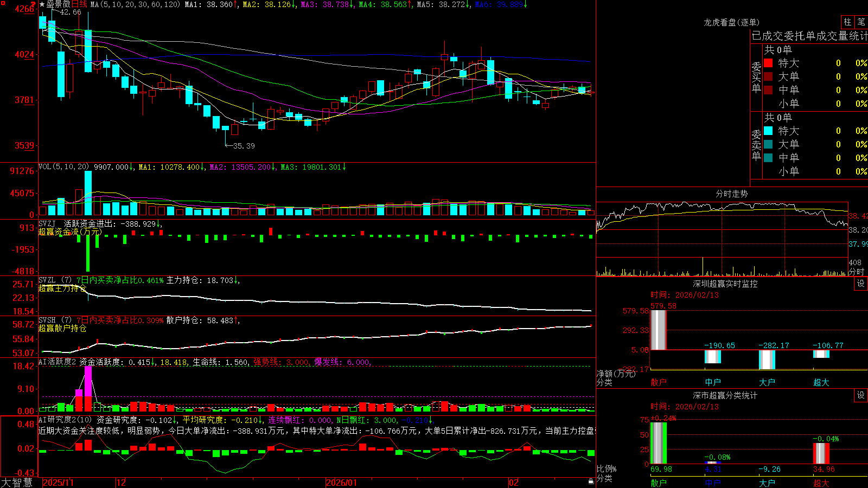The height and width of the screenshot is (488, 868).
Task: Jump to the 12 month marker on timeline
Action: pyautogui.click(x=122, y=483)
